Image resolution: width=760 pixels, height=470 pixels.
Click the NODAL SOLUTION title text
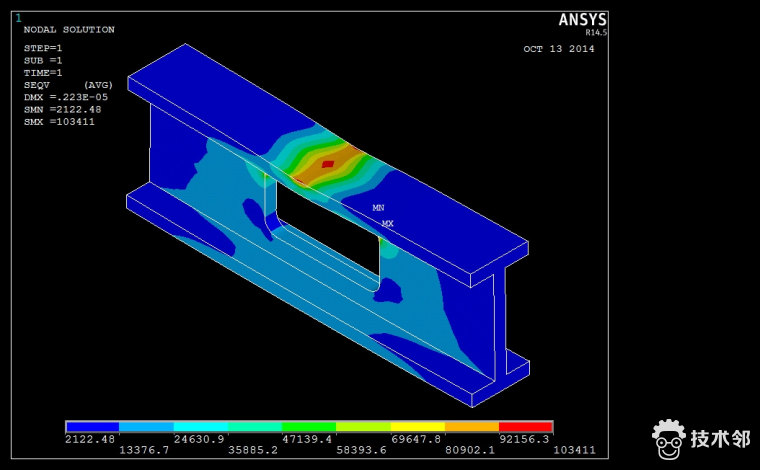[69, 30]
